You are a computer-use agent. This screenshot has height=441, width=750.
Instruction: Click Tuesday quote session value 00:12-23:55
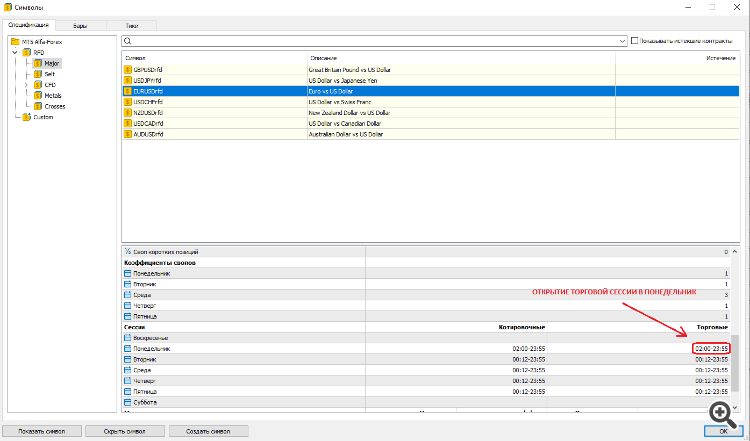(529, 359)
